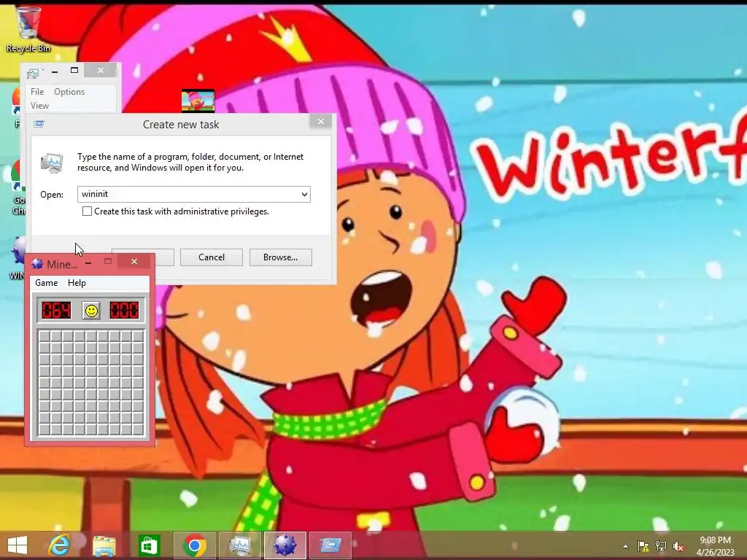The height and width of the screenshot is (560, 747).
Task: Click the Task Manager window title icon
Action: coord(33,73)
